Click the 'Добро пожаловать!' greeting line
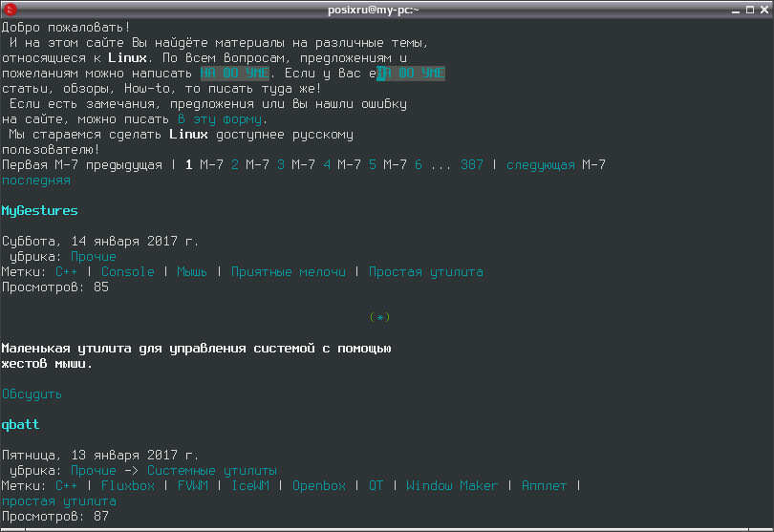Viewport: 774px width, 532px height. [66, 27]
